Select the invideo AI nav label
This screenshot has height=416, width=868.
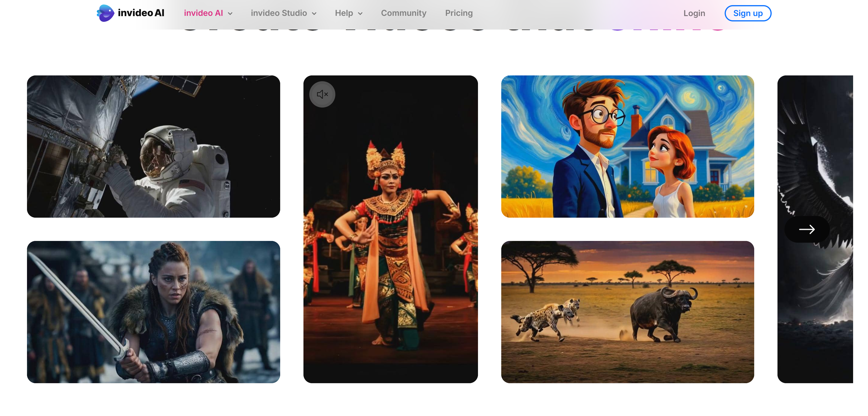point(203,13)
